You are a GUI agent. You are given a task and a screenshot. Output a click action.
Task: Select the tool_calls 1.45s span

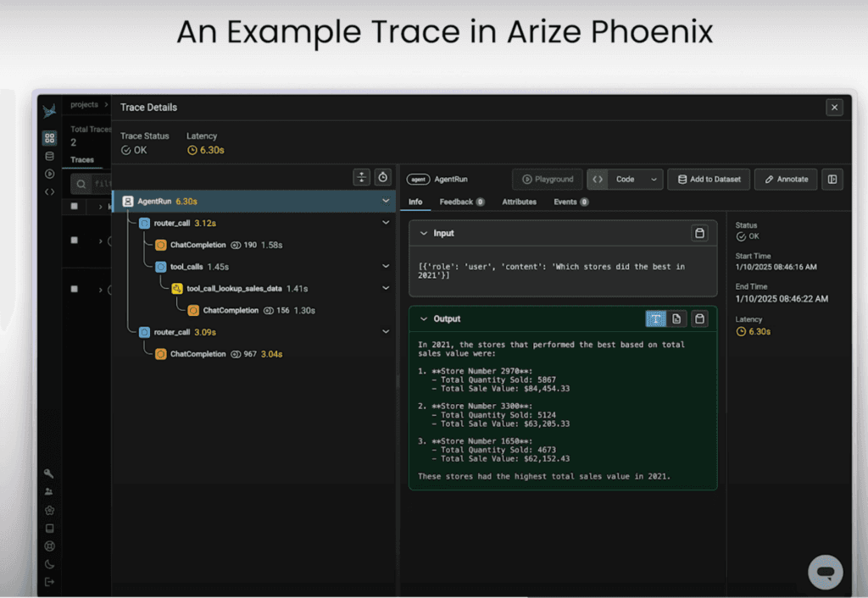pyautogui.click(x=253, y=267)
